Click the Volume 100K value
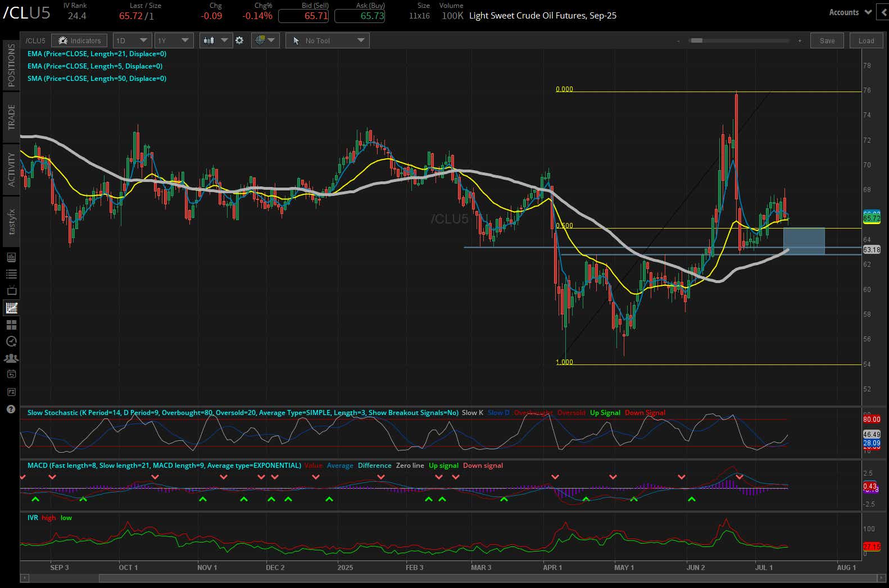Viewport: 889px width, 588px height. 452,16
